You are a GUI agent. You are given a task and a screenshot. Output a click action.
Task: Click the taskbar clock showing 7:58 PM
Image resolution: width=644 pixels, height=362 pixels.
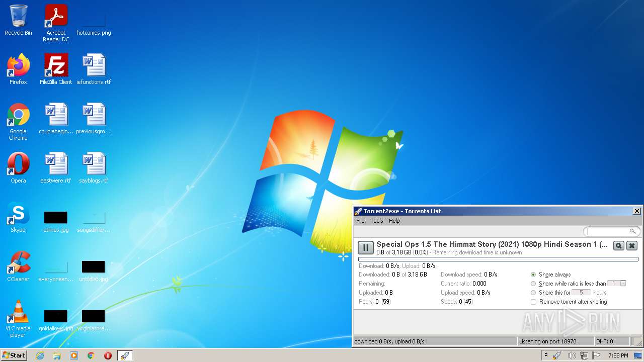[618, 355]
